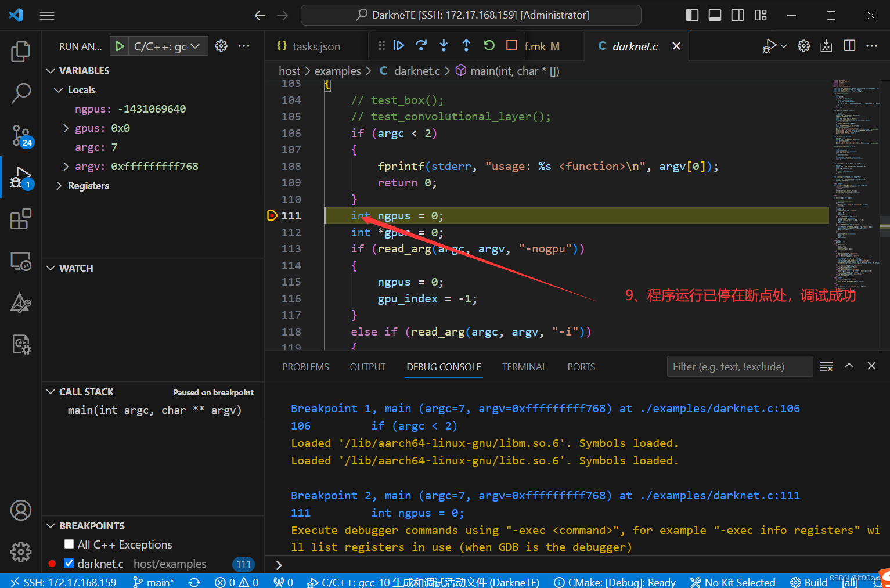Click the title bar command center search

pyautogui.click(x=471, y=15)
